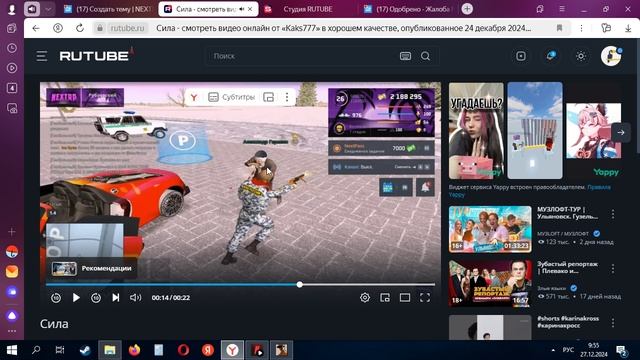Open the browser sidebar history icon
This screenshot has height=360, width=640.
click(x=12, y=48)
